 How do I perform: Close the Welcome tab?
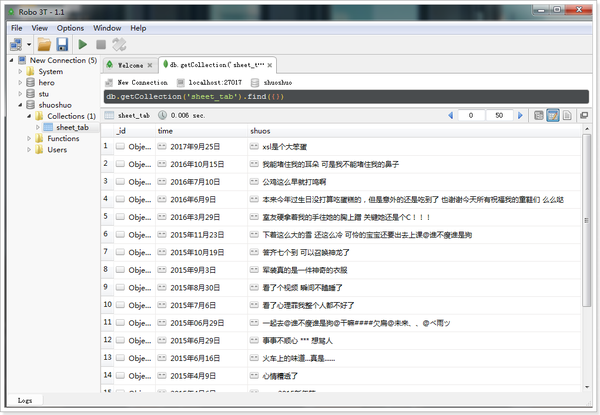[150, 65]
